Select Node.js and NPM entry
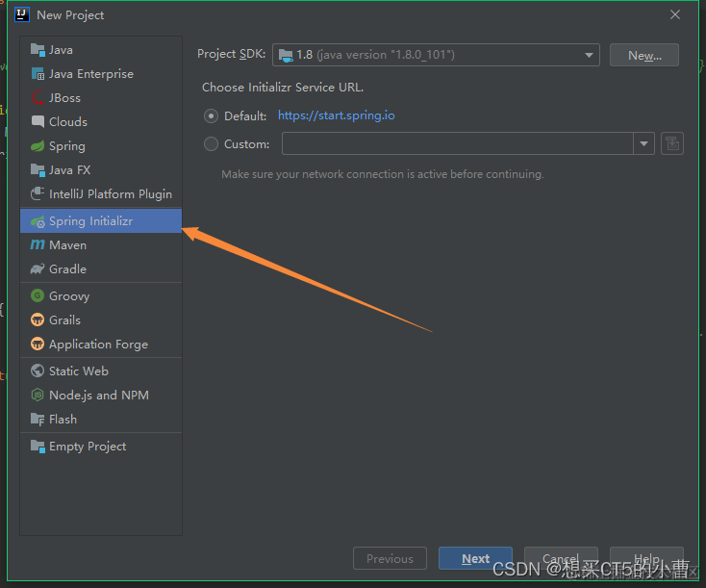 [x=101, y=396]
